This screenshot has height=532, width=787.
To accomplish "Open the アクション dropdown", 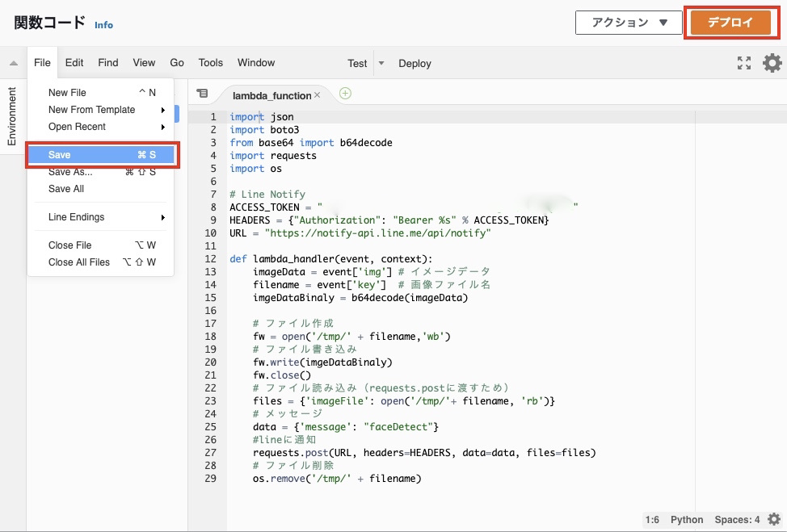I will (x=629, y=23).
